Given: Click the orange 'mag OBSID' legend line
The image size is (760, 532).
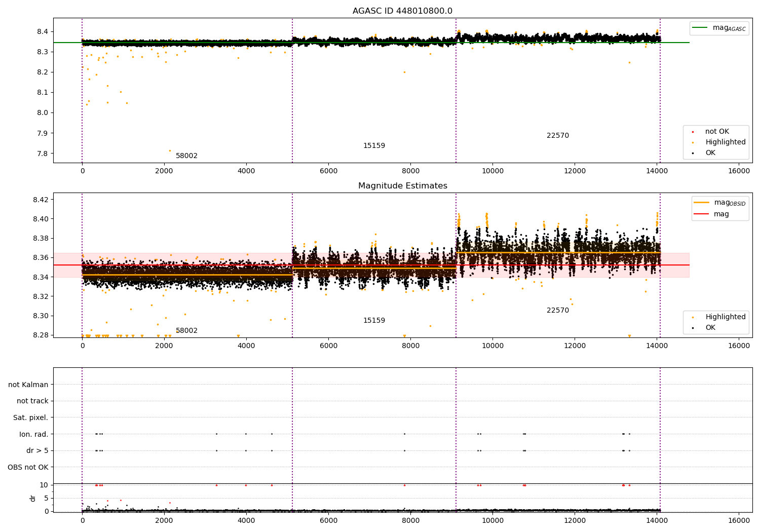Looking at the screenshot, I should 701,203.
